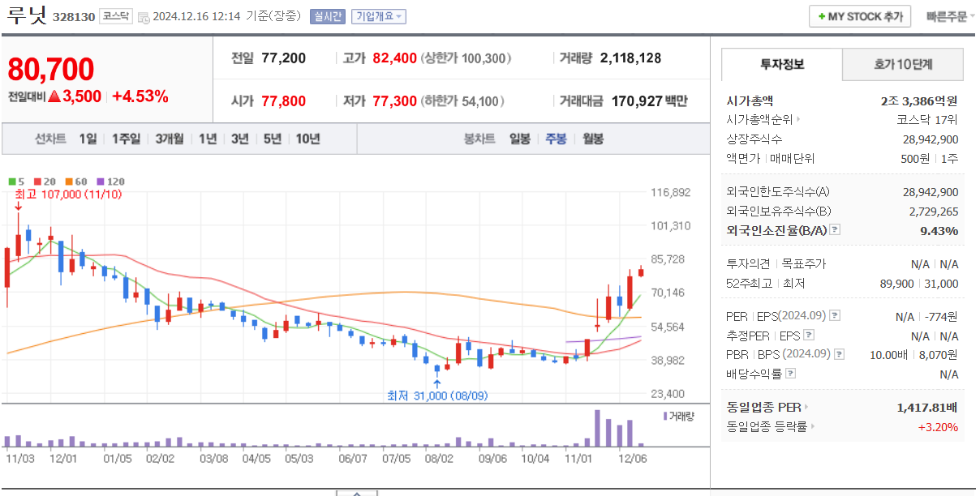Click the red up triangle next to 3,500
Screen dimensions: 980x496
54,96
